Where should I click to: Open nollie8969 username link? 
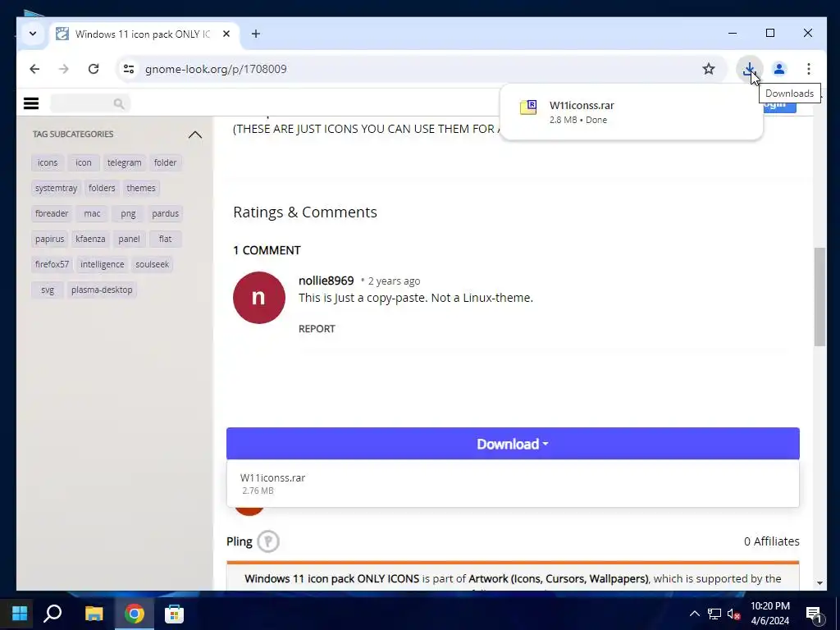click(326, 281)
